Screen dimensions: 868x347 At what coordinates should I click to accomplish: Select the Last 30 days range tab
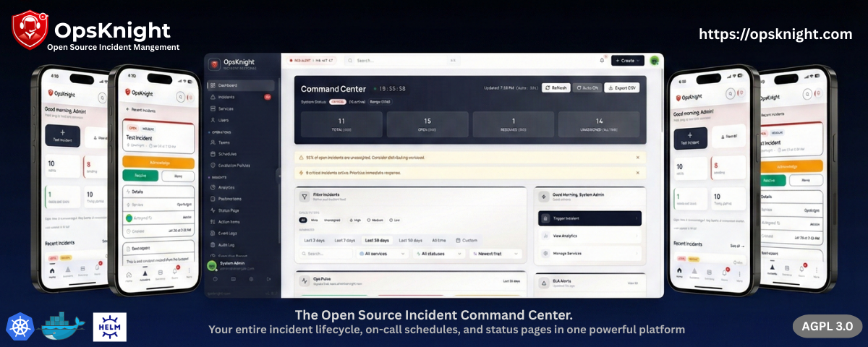tap(377, 240)
